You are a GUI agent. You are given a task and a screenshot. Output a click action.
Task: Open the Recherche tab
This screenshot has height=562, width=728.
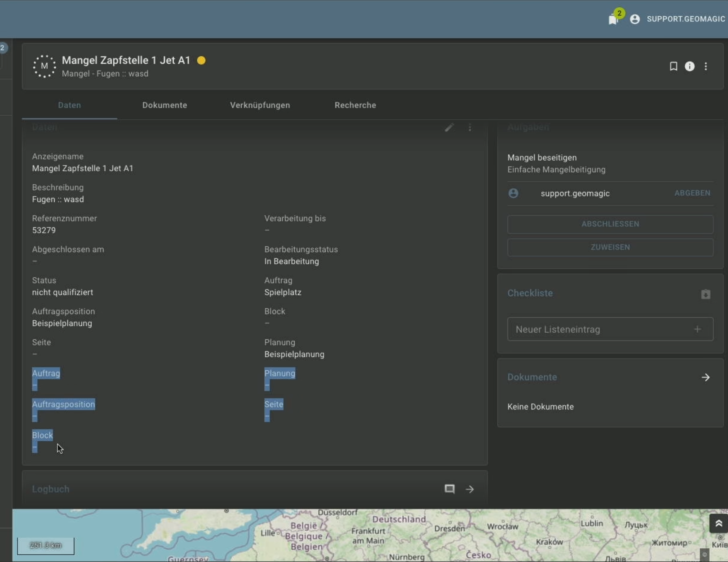coord(355,105)
